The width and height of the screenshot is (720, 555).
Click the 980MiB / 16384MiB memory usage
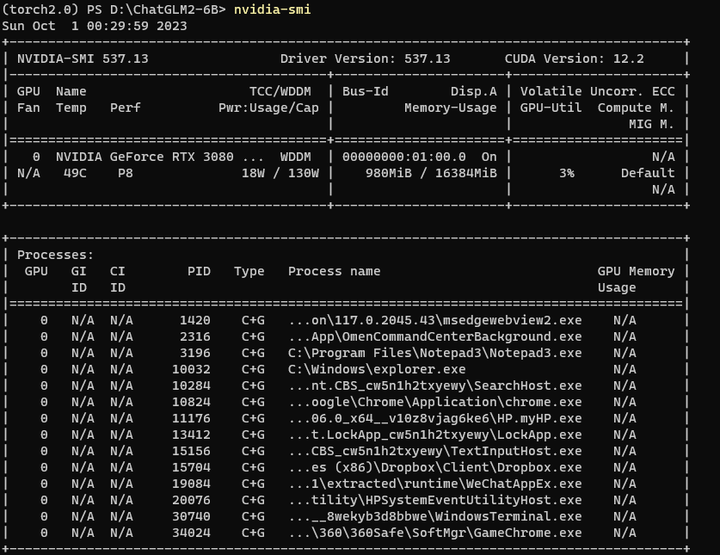tap(430, 173)
